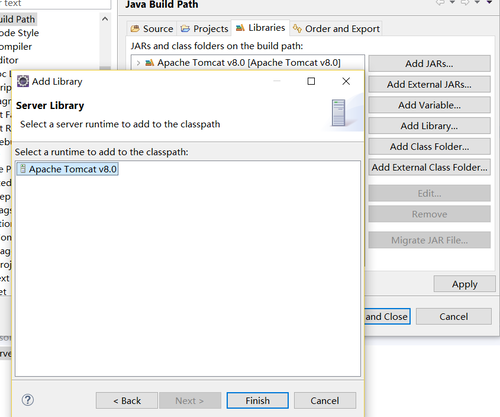The height and width of the screenshot is (417, 500).
Task: Click the greyed Edit... button
Action: point(429,193)
